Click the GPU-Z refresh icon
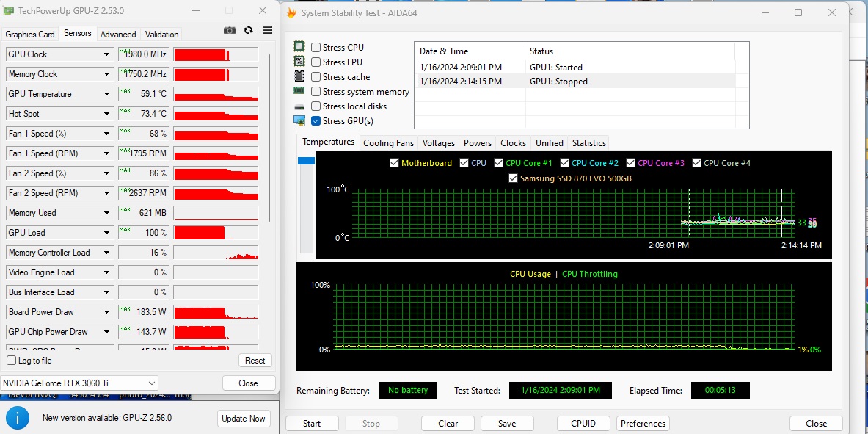868x434 pixels. point(249,31)
